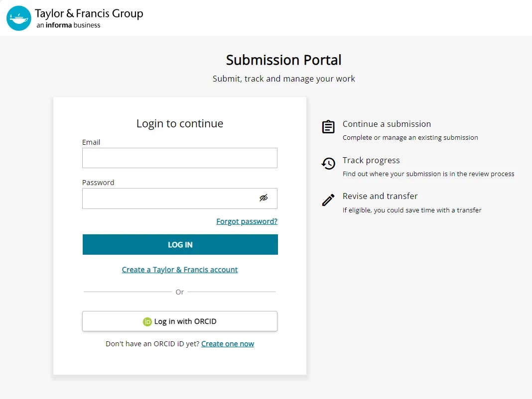Select the Track progress heading

[x=371, y=160]
